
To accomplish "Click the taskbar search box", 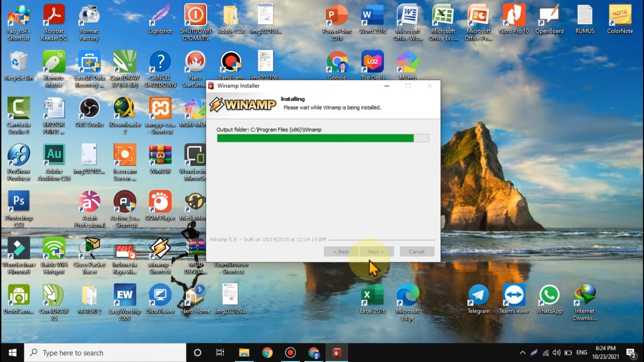I will (105, 352).
